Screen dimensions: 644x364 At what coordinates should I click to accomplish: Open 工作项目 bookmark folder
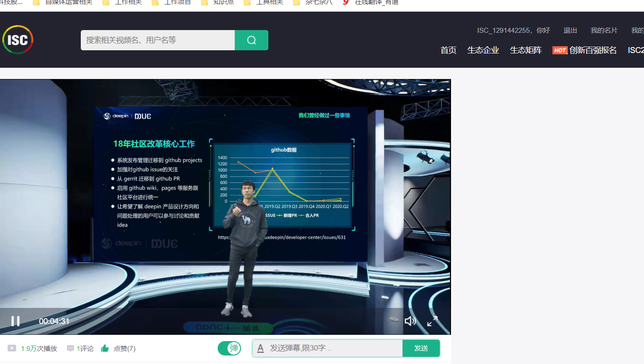[171, 3]
